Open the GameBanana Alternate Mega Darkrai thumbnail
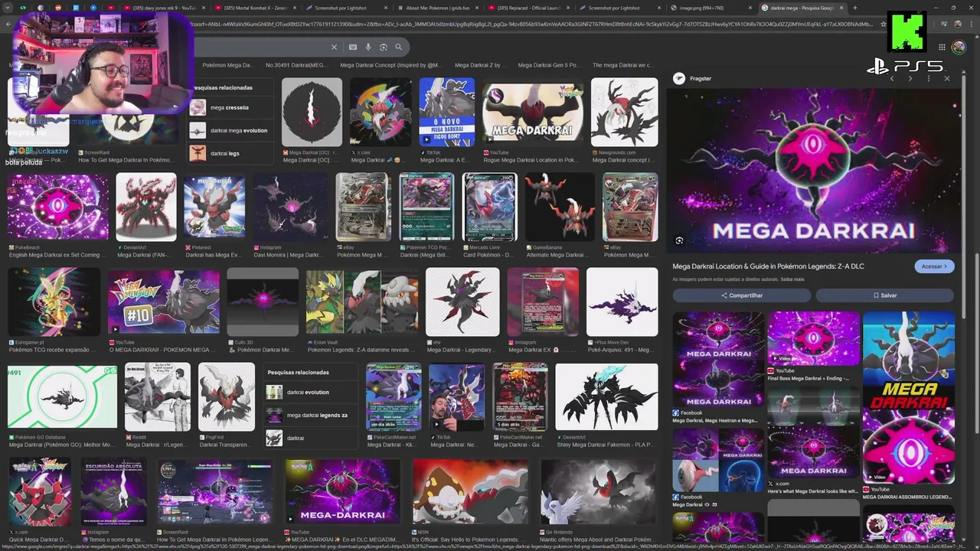This screenshot has height=551, width=980. pos(560,207)
